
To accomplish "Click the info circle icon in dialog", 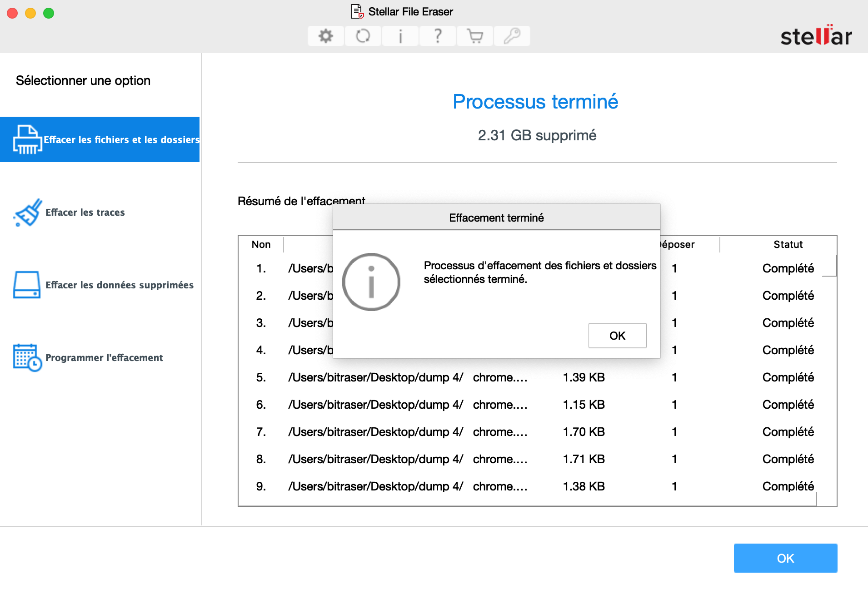I will [371, 282].
